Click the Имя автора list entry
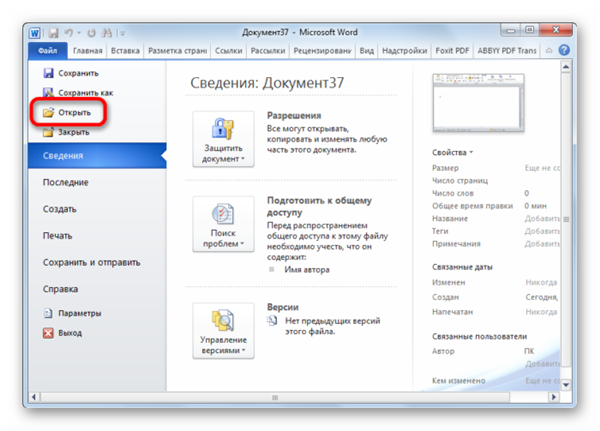 (x=307, y=270)
